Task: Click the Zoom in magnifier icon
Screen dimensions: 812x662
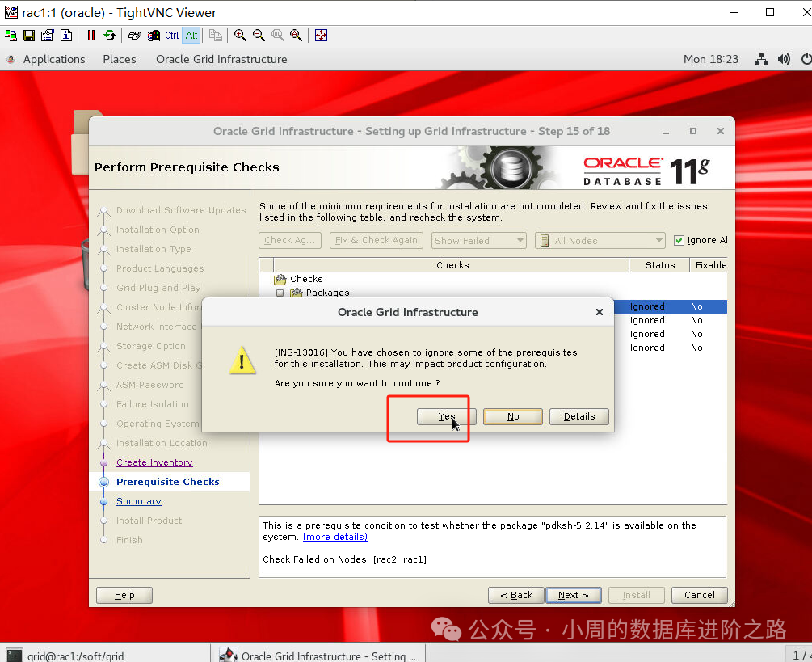Action: pos(240,36)
